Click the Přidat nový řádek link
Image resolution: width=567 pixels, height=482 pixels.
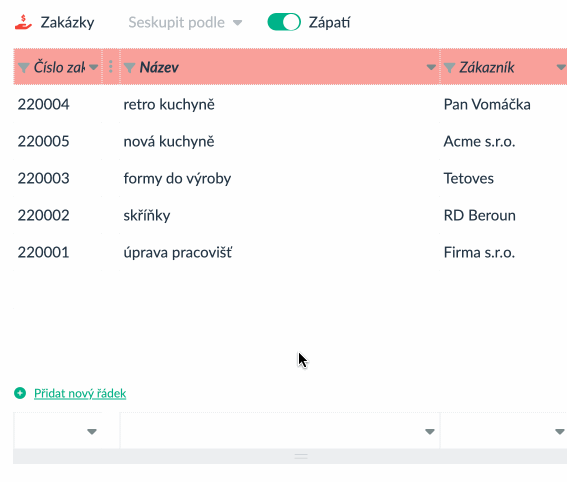(80, 393)
